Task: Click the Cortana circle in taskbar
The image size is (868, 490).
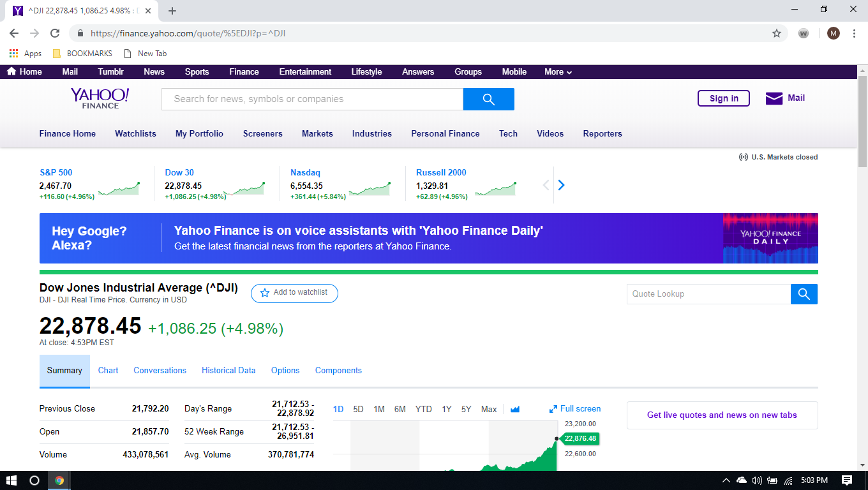Action: pos(34,480)
